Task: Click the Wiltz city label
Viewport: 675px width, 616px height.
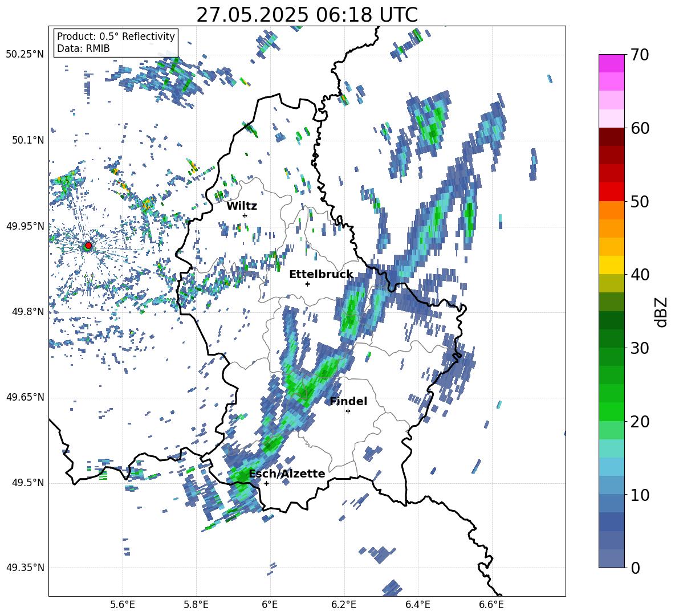Action: click(242, 206)
